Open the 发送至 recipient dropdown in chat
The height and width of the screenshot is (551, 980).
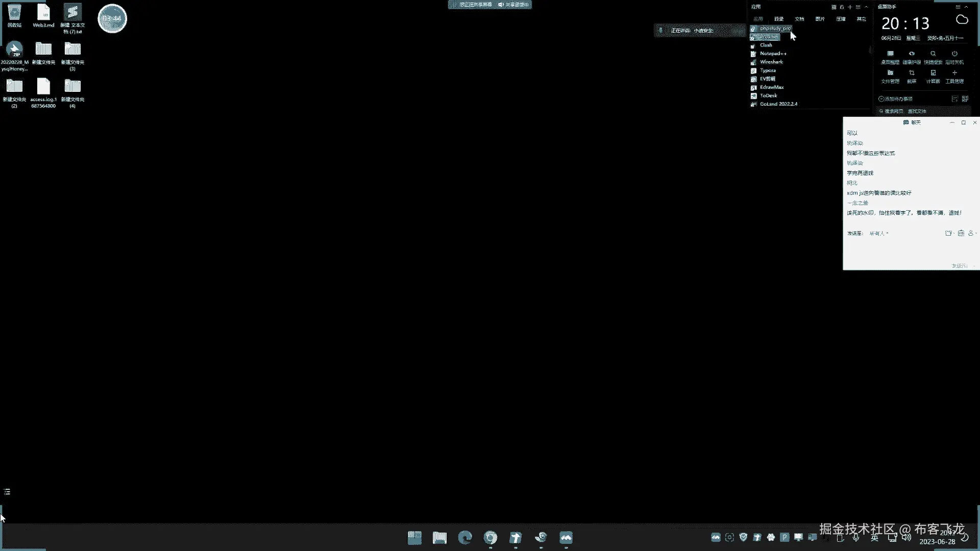(879, 233)
